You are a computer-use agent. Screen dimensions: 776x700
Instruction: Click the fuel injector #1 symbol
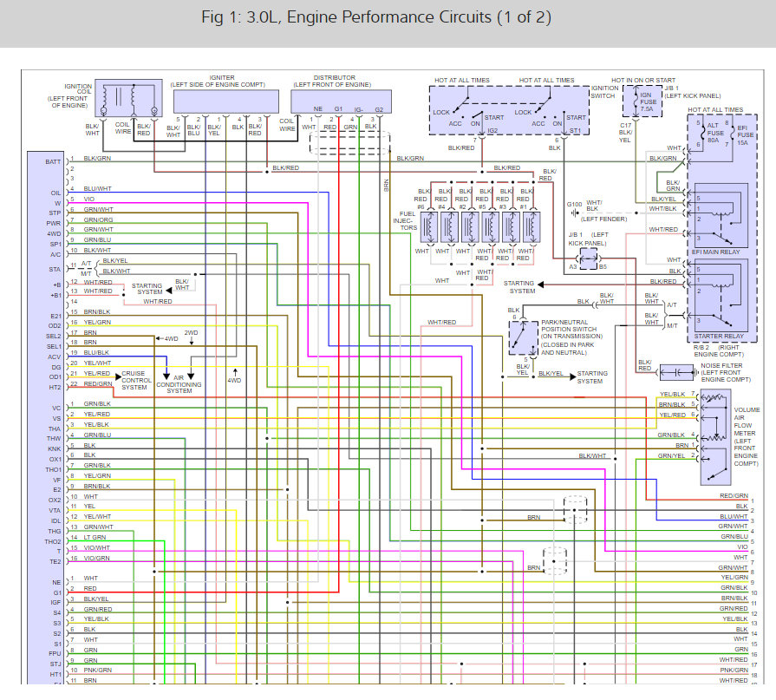[531, 227]
